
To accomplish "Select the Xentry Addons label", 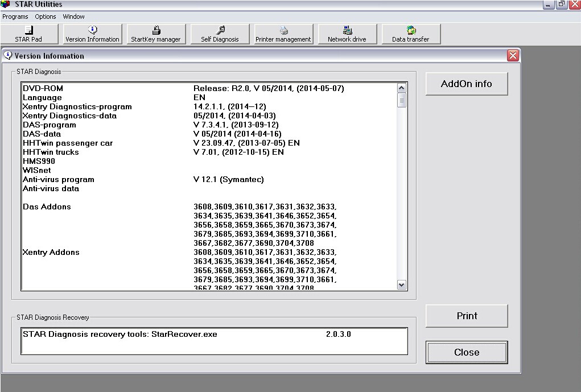I will tap(51, 252).
